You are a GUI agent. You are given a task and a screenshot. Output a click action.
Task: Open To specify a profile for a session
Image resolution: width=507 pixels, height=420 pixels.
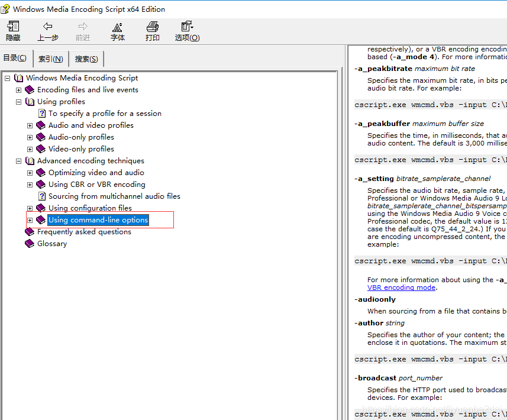(x=105, y=113)
